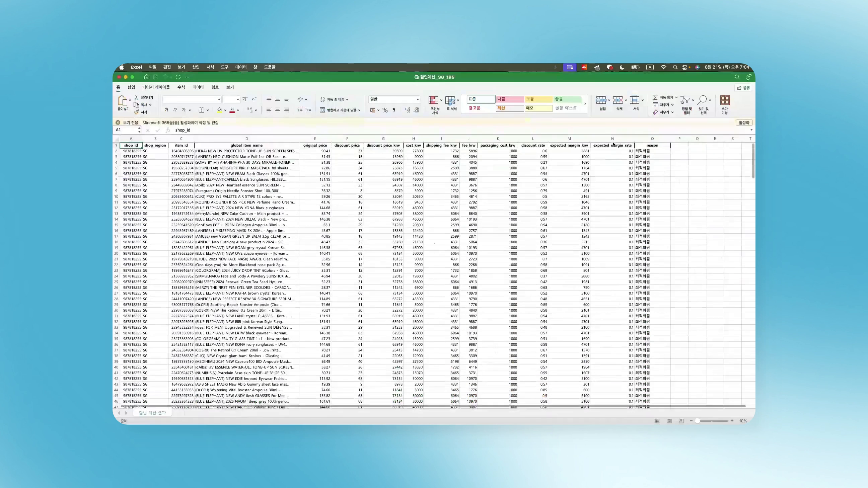Toggle underline formatting
The image size is (868, 488).
(x=184, y=110)
